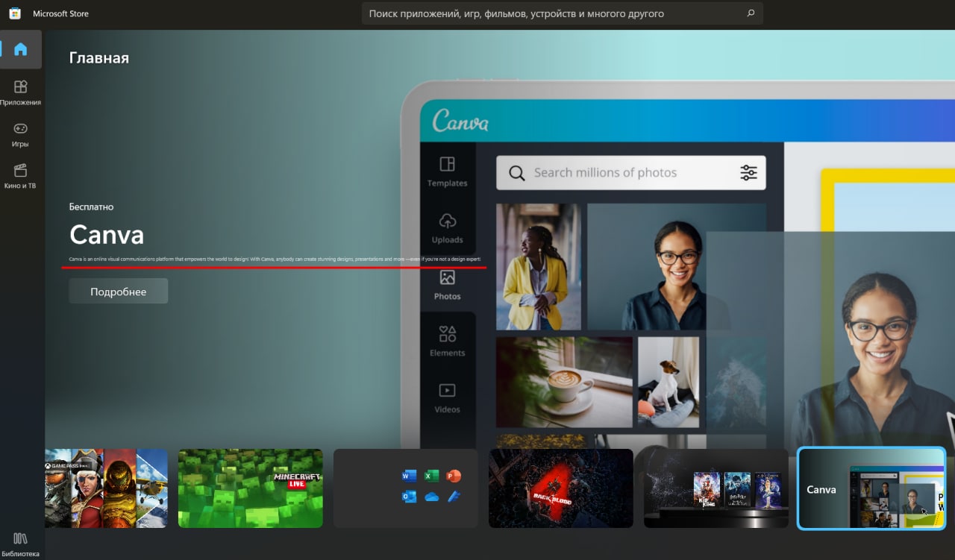
Task: Click the Microsoft Store logo icon
Action: pos(15,13)
